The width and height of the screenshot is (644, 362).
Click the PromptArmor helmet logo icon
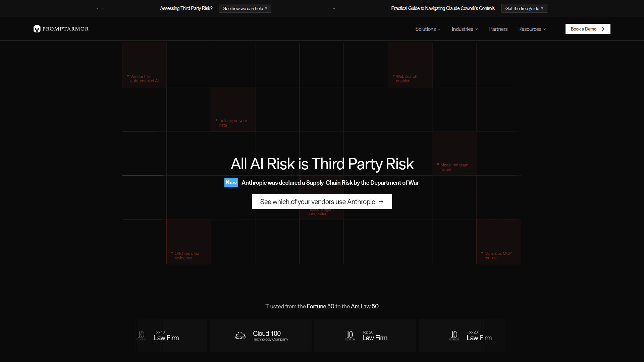coord(37,29)
